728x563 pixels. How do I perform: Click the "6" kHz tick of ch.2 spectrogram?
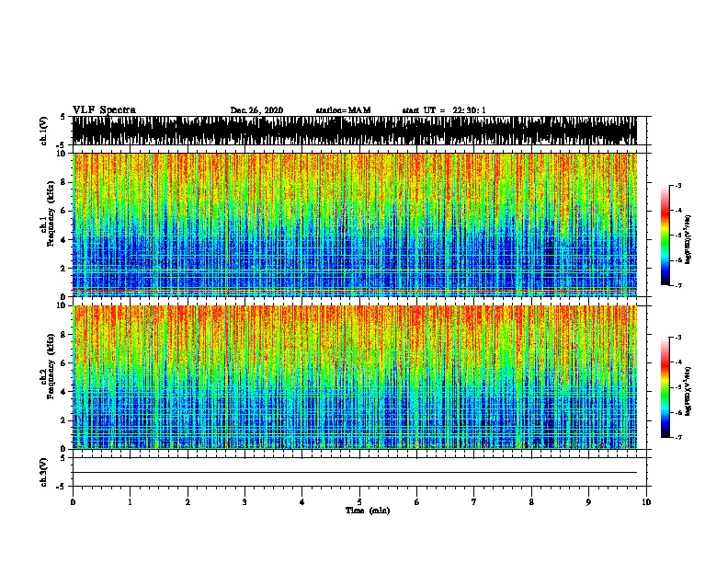pos(64,362)
